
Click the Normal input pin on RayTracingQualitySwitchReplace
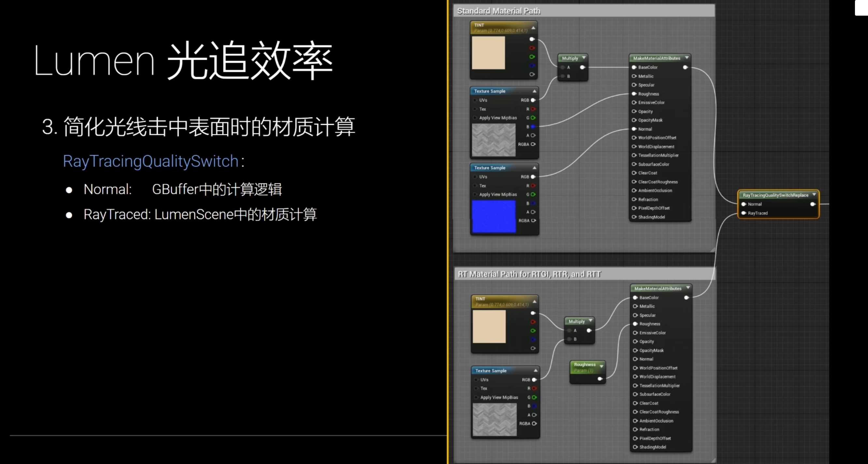pos(744,204)
